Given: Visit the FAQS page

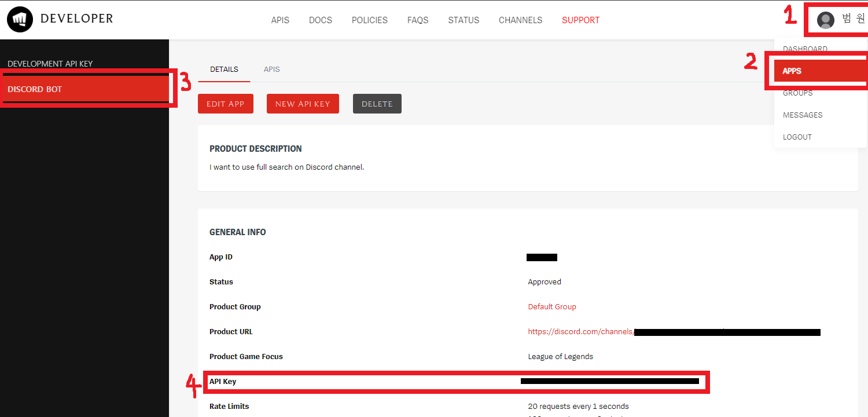Looking at the screenshot, I should (418, 20).
